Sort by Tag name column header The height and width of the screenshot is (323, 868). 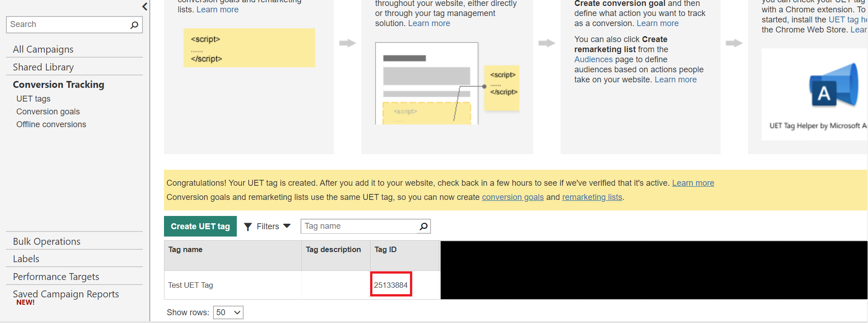pyautogui.click(x=186, y=250)
